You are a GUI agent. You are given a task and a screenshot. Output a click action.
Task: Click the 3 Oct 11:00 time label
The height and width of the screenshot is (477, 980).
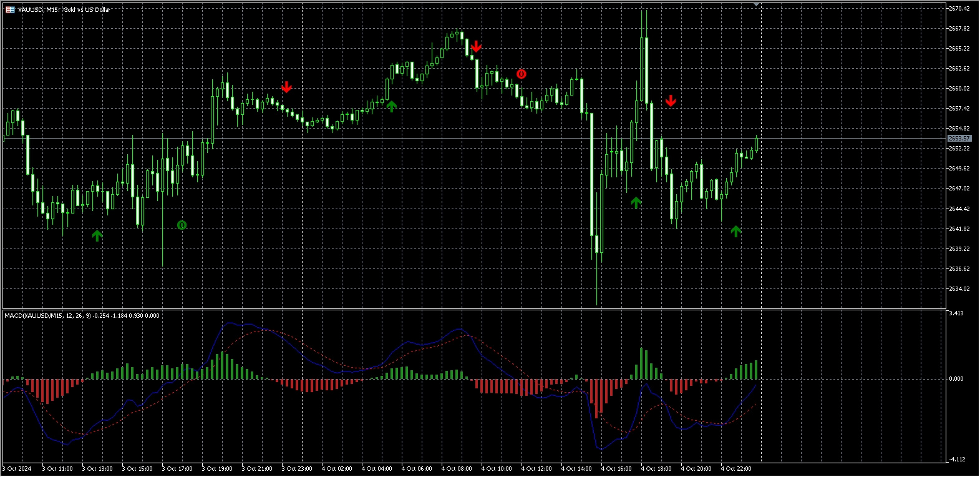pos(57,468)
